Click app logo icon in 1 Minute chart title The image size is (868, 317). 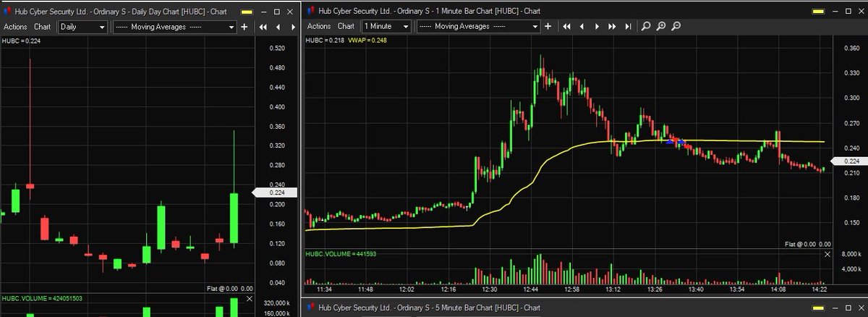[310, 11]
